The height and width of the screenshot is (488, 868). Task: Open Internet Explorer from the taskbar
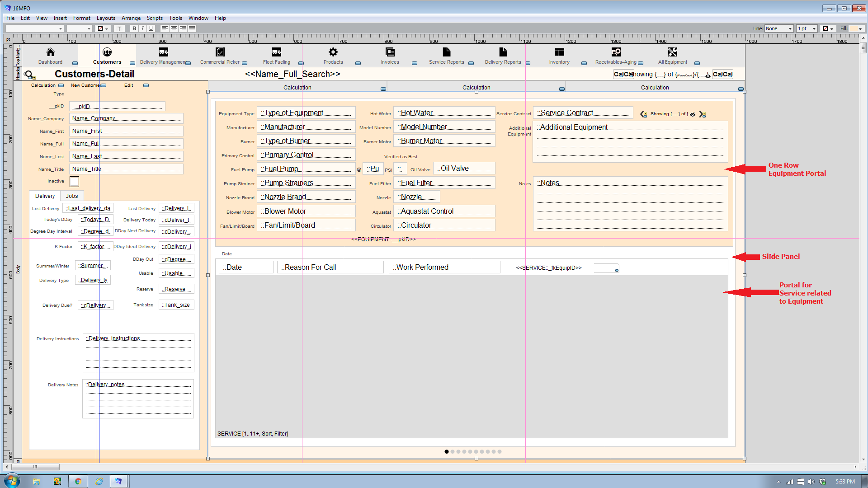pos(99,481)
